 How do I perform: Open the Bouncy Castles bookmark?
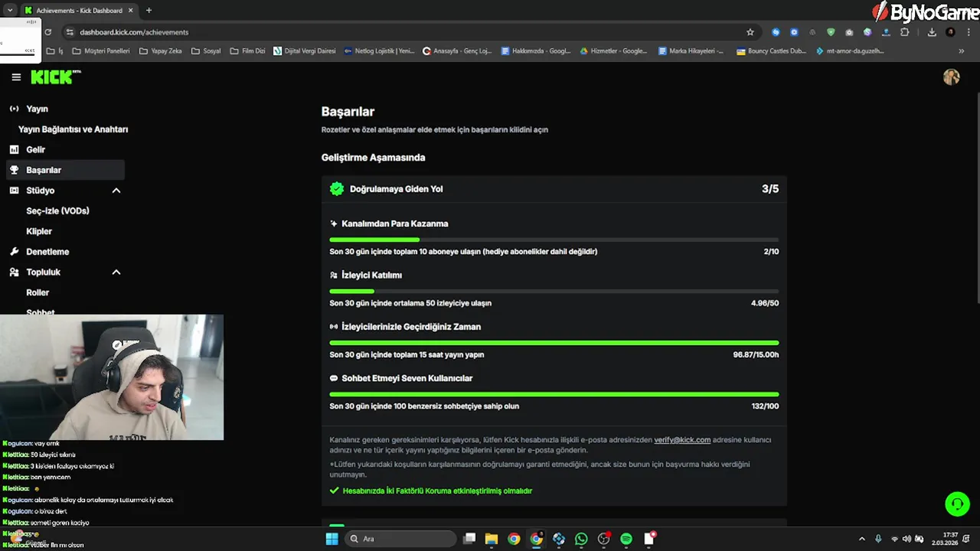point(771,51)
